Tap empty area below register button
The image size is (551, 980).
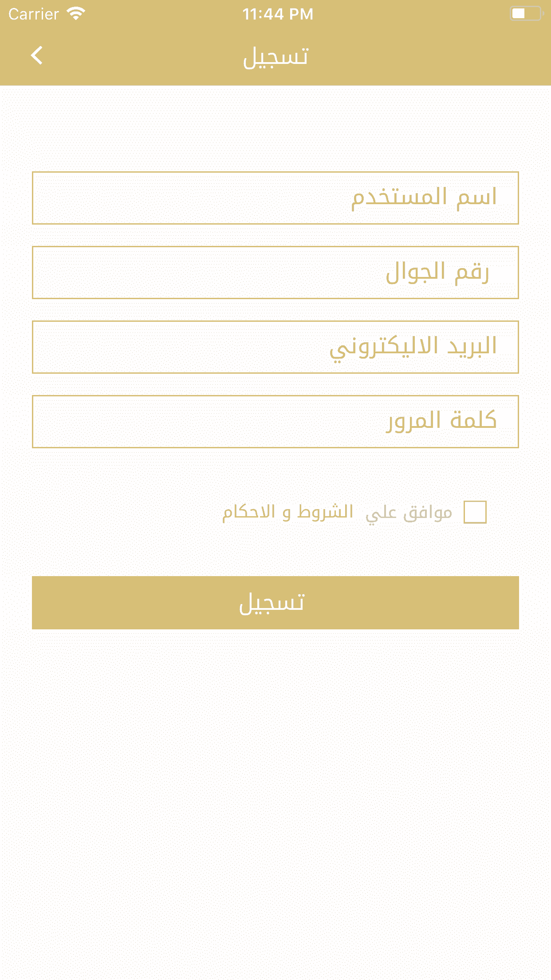pos(275,777)
